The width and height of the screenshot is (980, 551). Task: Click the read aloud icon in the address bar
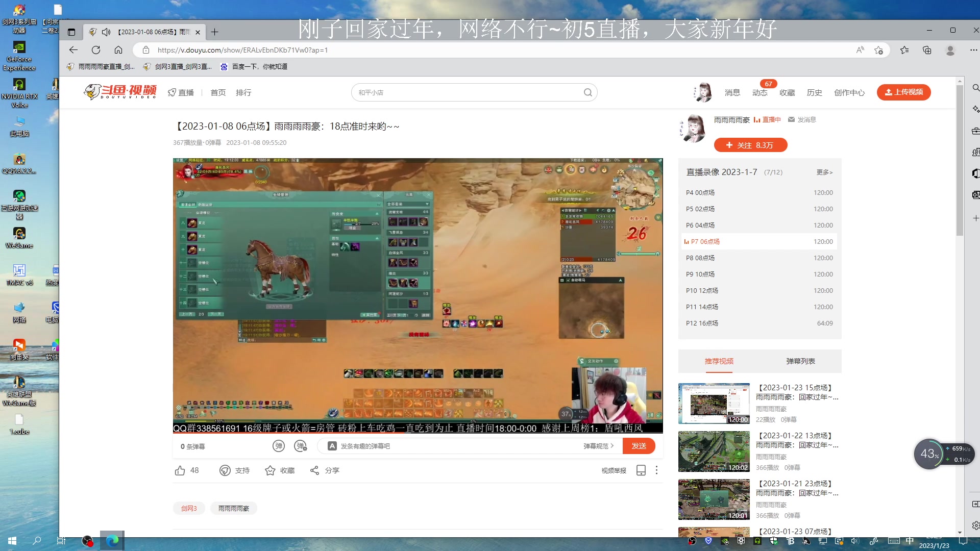[860, 50]
